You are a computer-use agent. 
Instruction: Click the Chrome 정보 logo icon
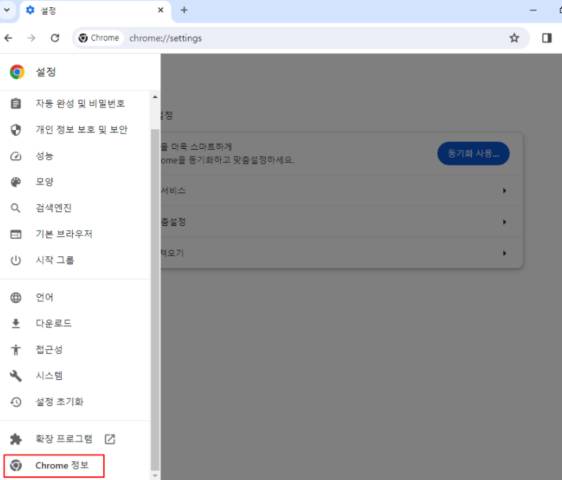click(x=16, y=466)
